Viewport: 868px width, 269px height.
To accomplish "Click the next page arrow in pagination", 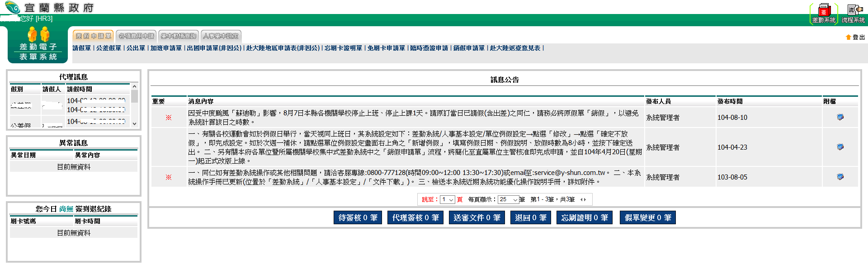I will (585, 200).
